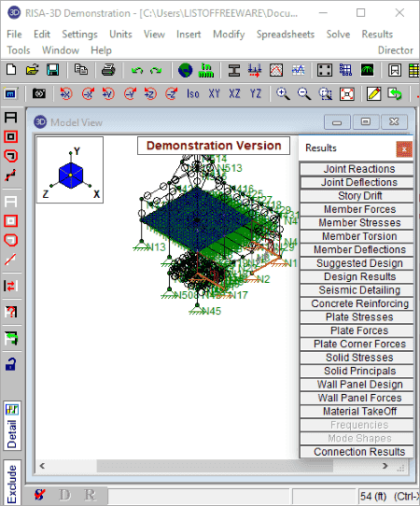Open the Results menu
The width and height of the screenshot is (420, 506).
377,35
